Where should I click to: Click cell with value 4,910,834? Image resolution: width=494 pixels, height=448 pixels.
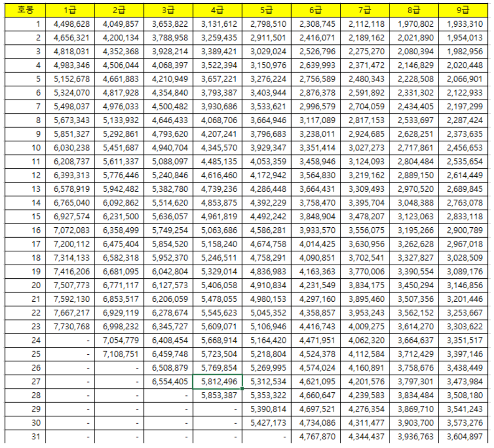click(267, 285)
